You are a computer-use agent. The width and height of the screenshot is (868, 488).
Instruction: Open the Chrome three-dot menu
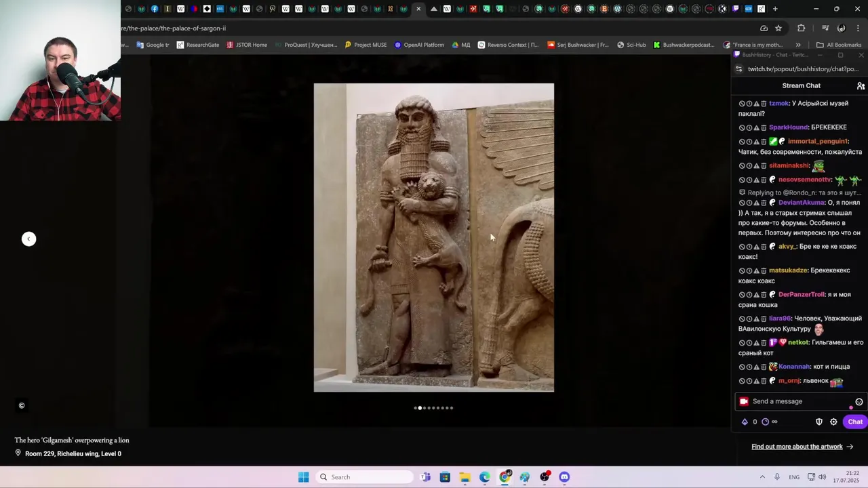click(x=858, y=28)
